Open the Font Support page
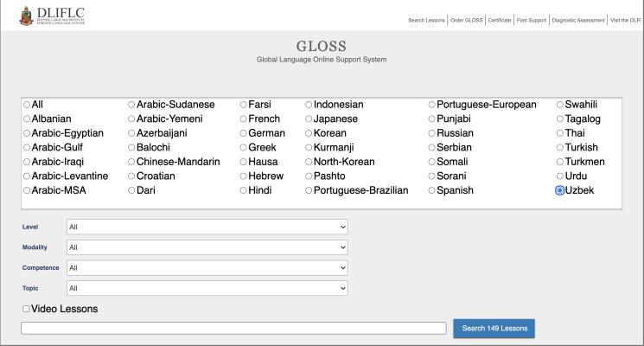This screenshot has height=346, width=644. click(x=531, y=21)
